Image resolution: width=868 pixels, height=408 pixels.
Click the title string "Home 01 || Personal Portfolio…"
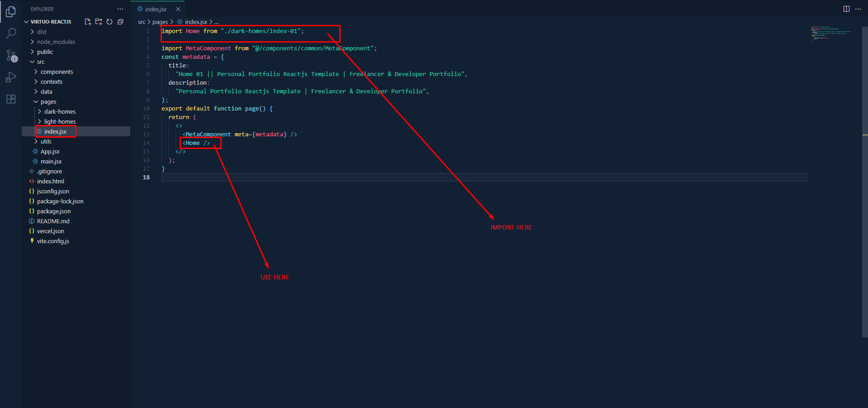pyautogui.click(x=320, y=74)
